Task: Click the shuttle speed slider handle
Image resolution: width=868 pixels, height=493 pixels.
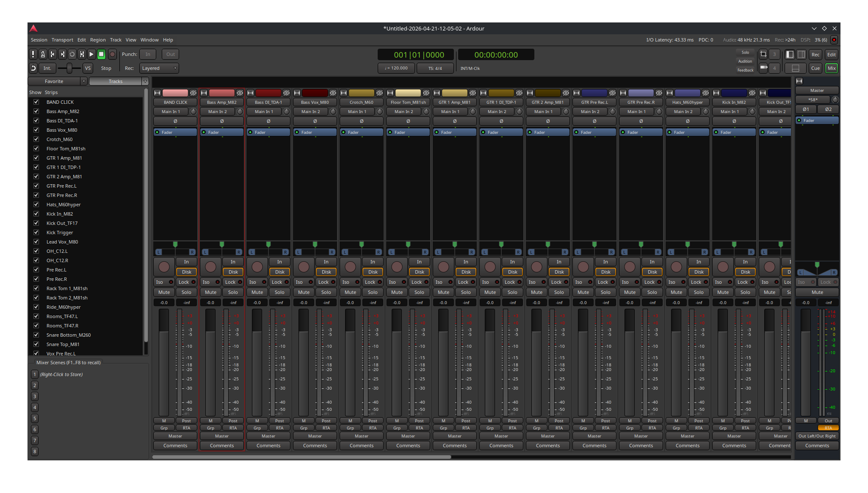Action: (69, 68)
